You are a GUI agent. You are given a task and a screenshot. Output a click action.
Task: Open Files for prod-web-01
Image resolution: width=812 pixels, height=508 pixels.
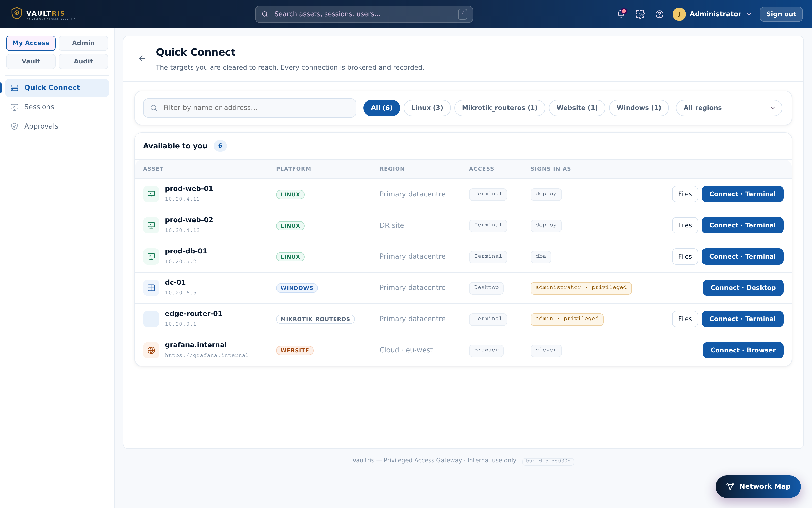point(685,194)
